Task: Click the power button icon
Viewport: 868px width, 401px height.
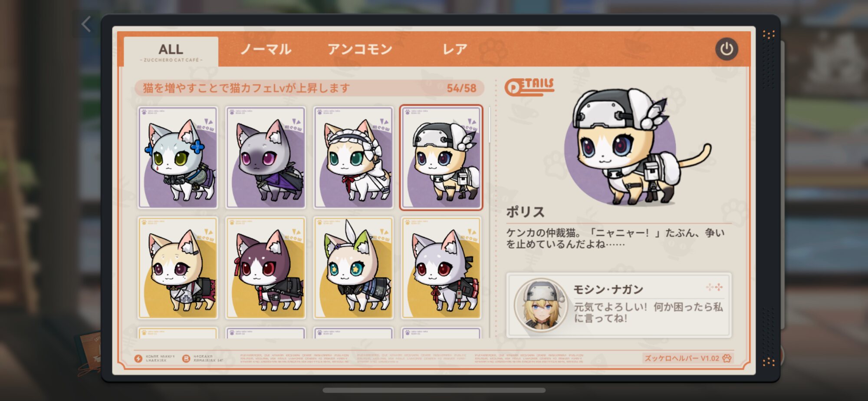Action: pos(727,49)
